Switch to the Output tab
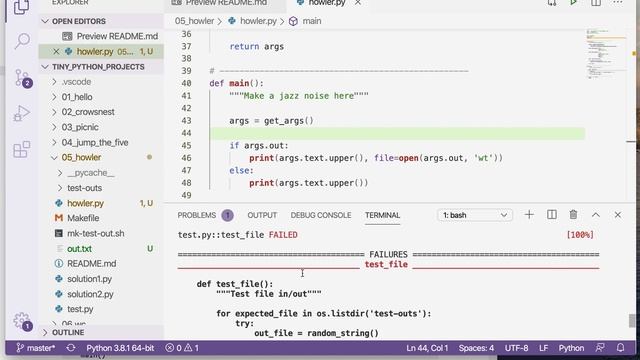This screenshot has width=640, height=360. pos(262,215)
